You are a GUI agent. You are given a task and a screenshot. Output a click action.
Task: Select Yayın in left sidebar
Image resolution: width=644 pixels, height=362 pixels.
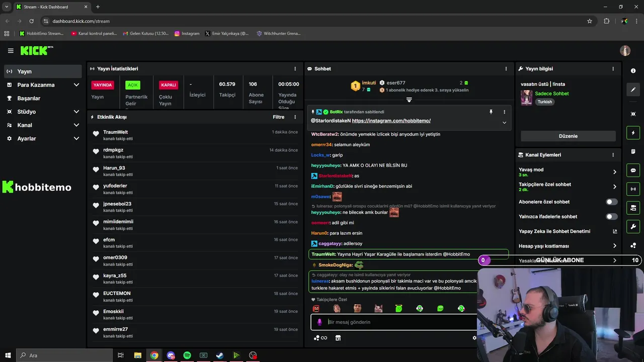43,71
